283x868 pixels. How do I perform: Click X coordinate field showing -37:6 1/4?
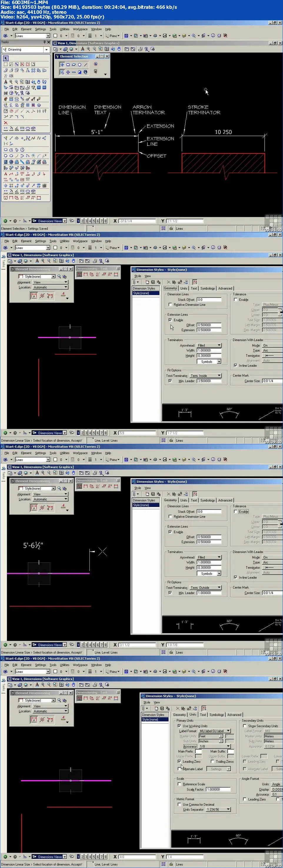click(137, 221)
